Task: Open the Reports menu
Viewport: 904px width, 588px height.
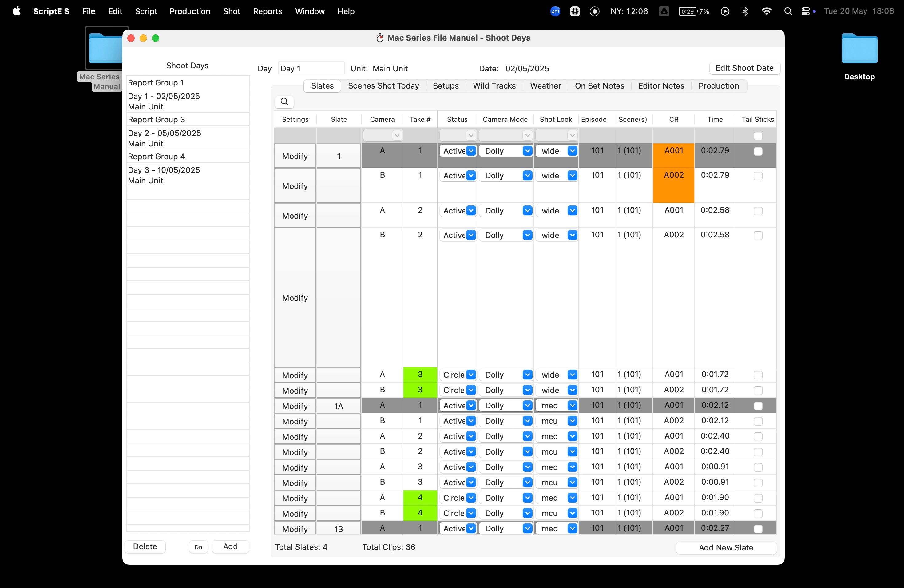Action: 268,11
